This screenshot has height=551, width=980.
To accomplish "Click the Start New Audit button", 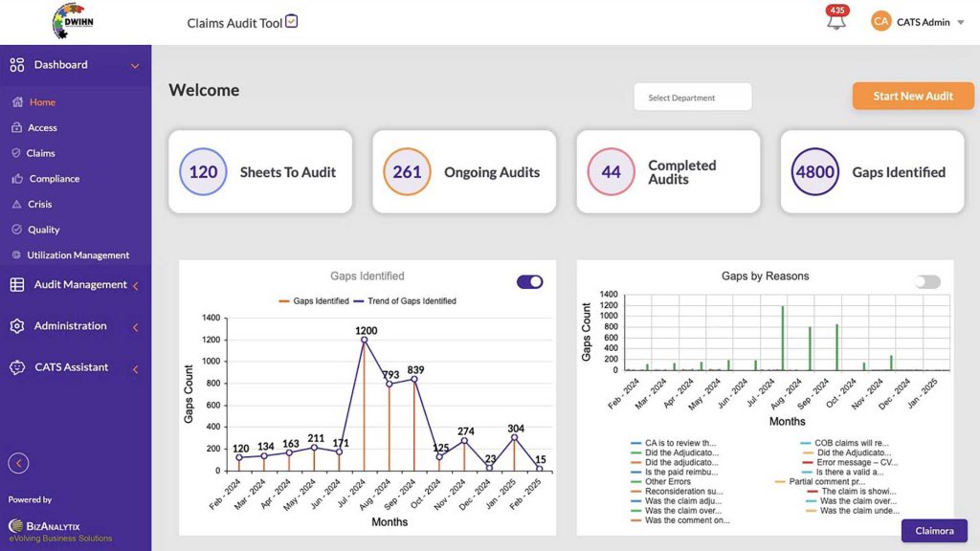I will (x=912, y=96).
